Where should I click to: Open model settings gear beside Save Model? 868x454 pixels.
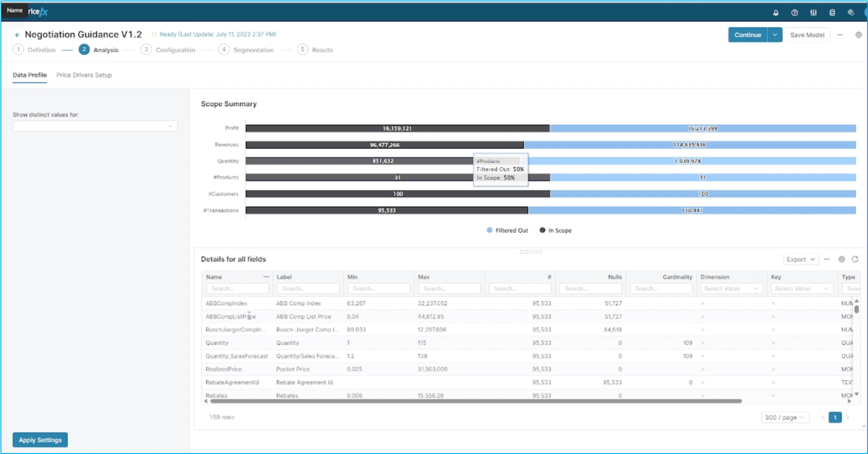point(858,35)
